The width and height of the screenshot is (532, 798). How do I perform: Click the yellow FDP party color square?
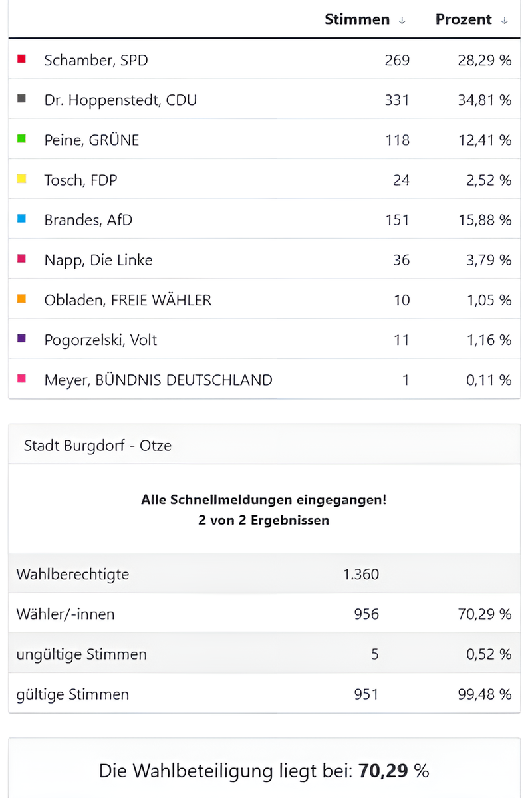coord(21,179)
